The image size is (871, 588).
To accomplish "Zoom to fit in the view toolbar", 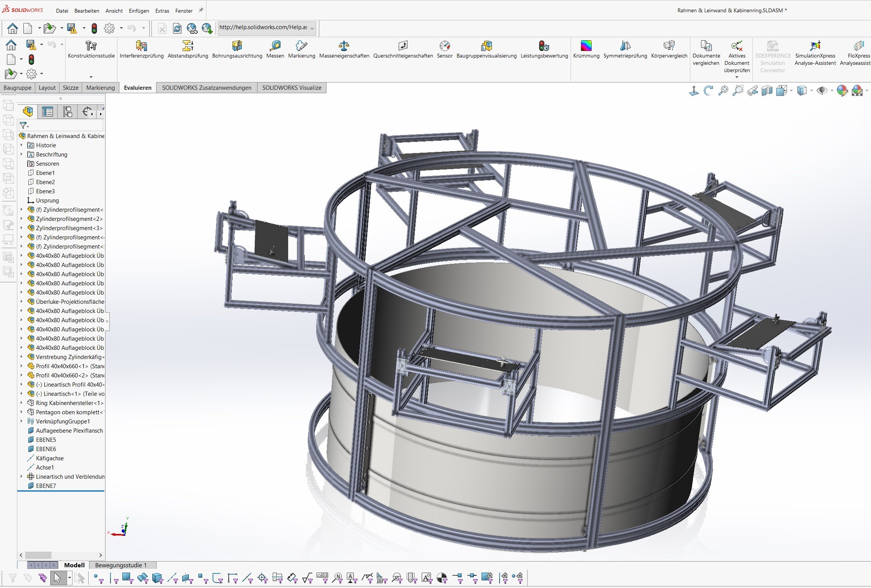I will [723, 91].
